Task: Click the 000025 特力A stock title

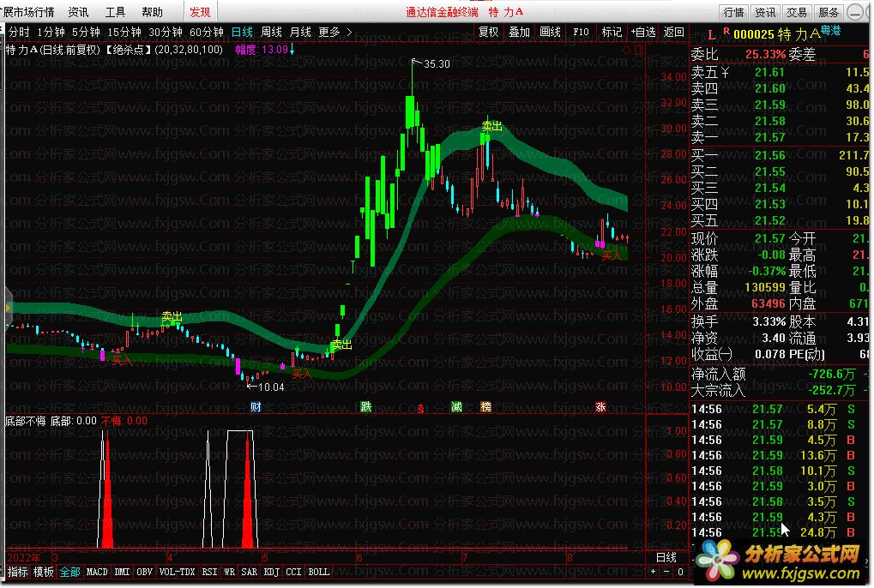Action: [776, 34]
